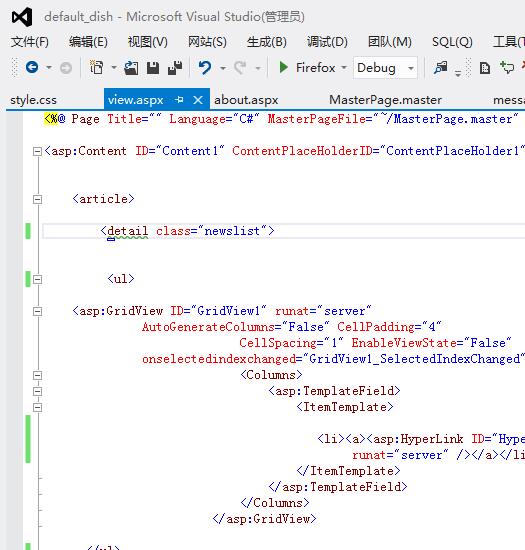525x550 pixels.
Task: Click the Visual Studio logo icon
Action: [x=22, y=17]
